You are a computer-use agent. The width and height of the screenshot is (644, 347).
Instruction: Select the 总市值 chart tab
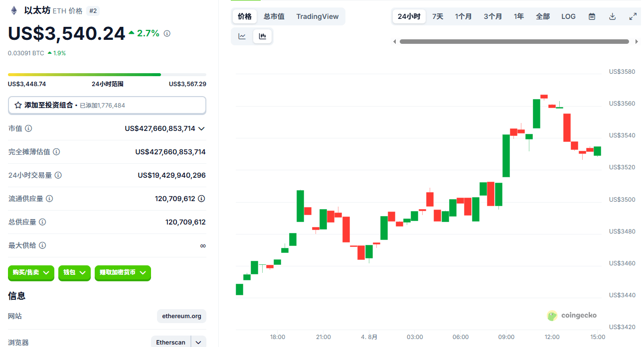pos(274,16)
